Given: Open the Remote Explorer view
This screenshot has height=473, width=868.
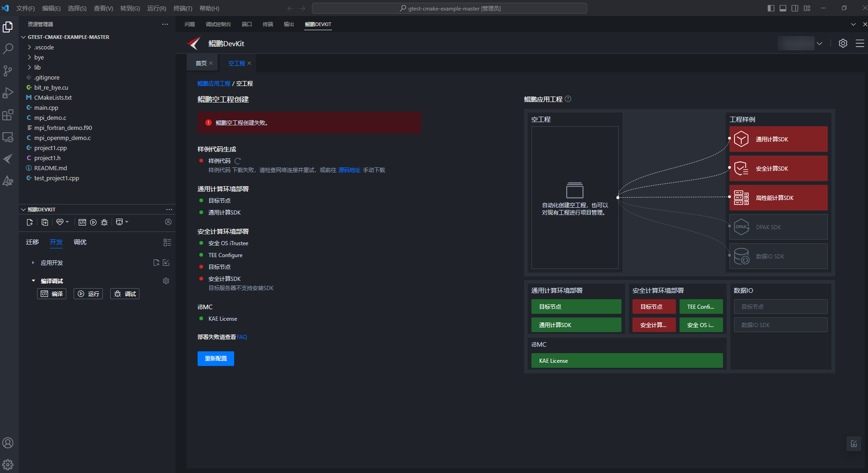Looking at the screenshot, I should tap(8, 137).
